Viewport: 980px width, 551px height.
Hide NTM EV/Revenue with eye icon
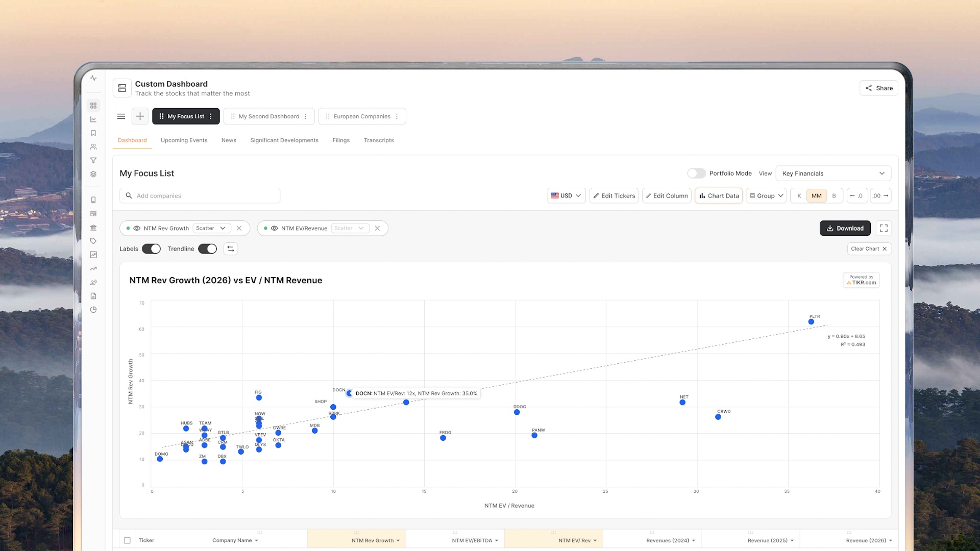pyautogui.click(x=274, y=229)
